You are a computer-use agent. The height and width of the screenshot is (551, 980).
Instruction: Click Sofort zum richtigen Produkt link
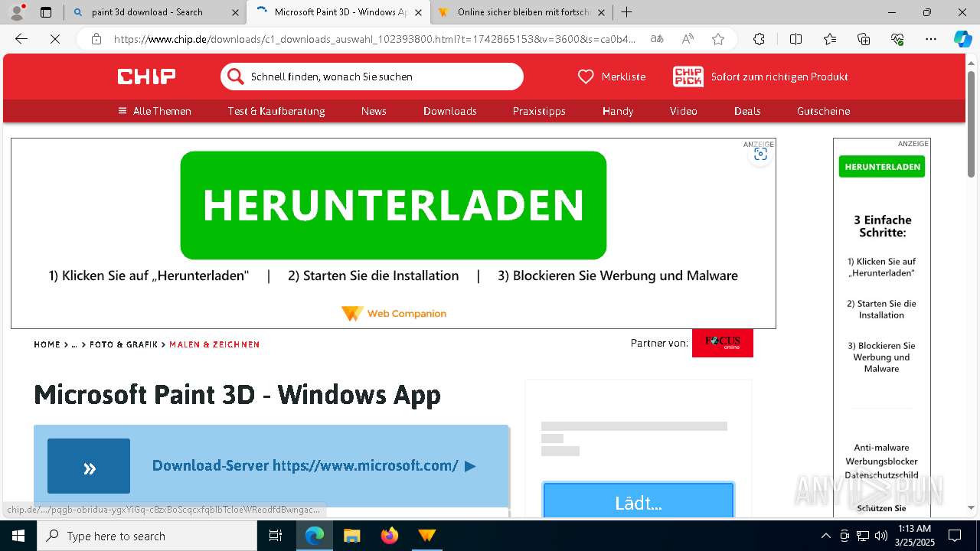[x=779, y=77]
